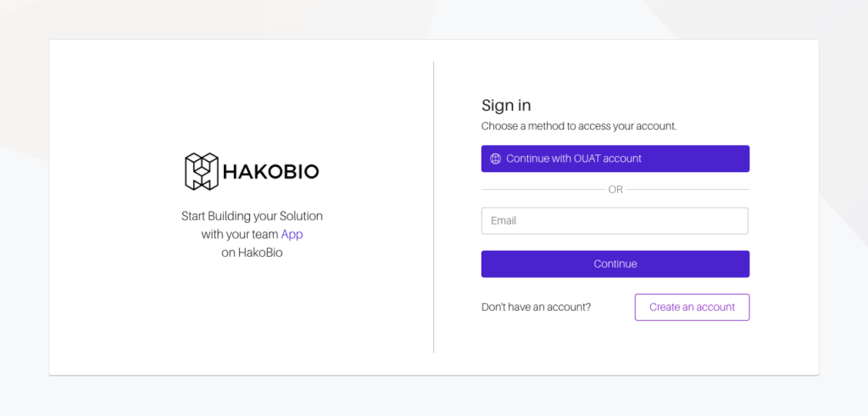Click the "on HakoBio" text line
Viewport: 868px width, 416px height.
tap(252, 252)
